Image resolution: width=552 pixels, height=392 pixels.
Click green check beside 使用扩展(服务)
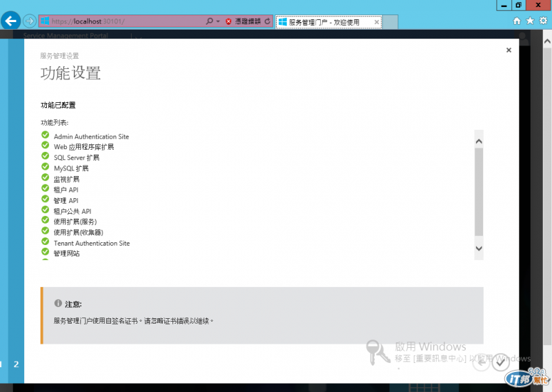(45, 219)
